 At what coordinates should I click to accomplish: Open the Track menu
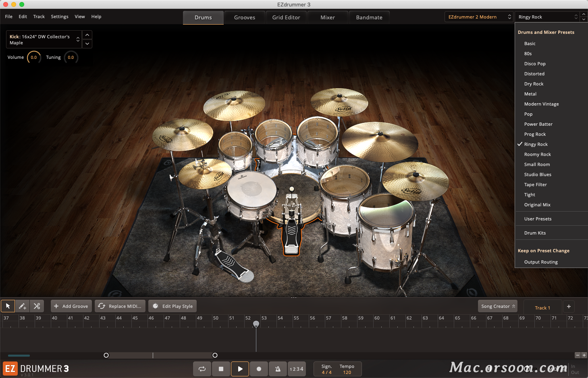tap(39, 17)
